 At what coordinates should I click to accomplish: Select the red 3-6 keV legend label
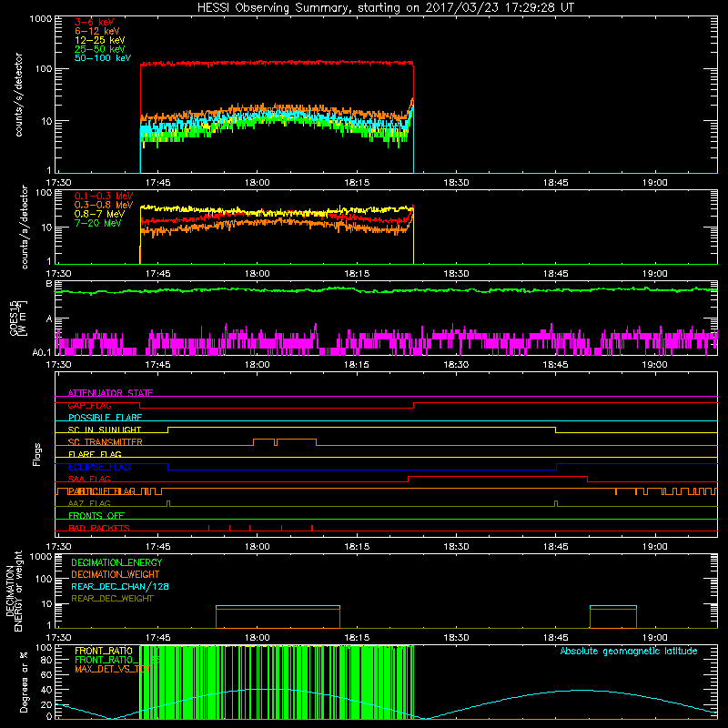(94, 22)
